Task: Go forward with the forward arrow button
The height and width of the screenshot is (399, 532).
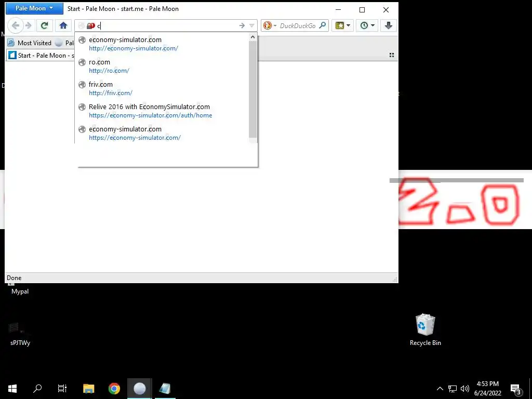Action: [29, 25]
